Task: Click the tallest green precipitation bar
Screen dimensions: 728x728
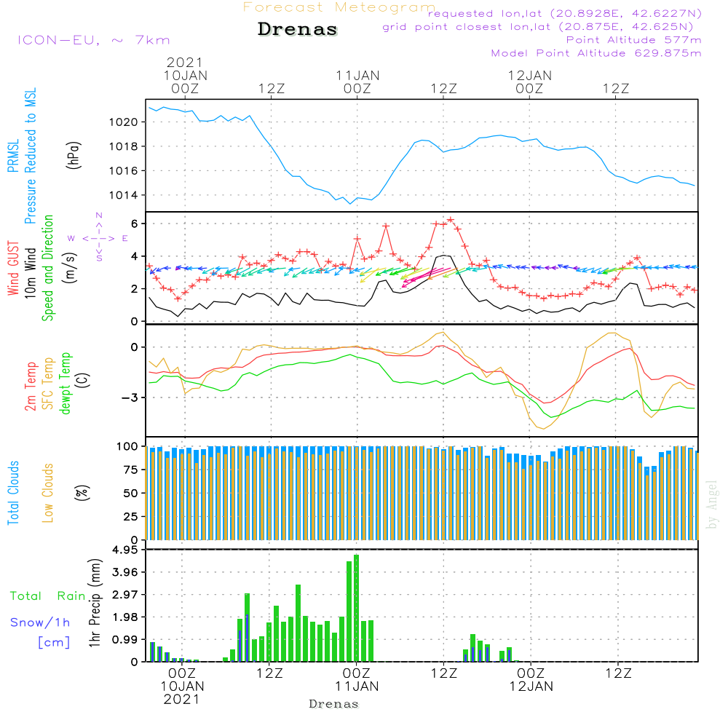Action: pyautogui.click(x=356, y=608)
